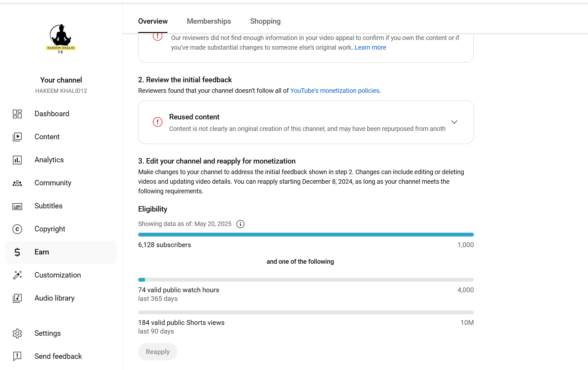
Task: Select the Community people icon
Action: click(17, 183)
